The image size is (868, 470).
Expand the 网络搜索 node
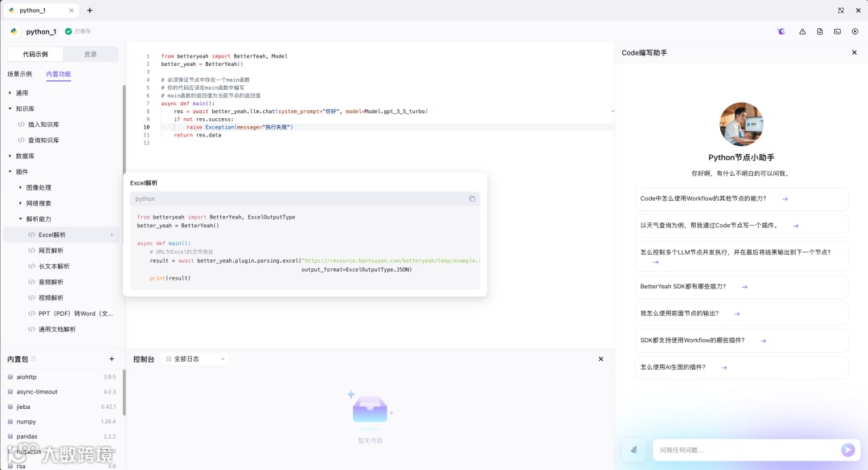click(x=20, y=203)
